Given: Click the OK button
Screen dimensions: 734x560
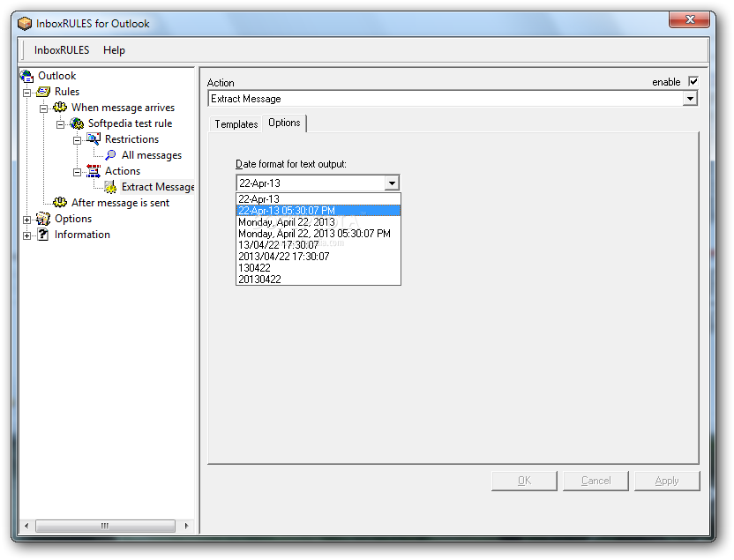Looking at the screenshot, I should pos(524,481).
